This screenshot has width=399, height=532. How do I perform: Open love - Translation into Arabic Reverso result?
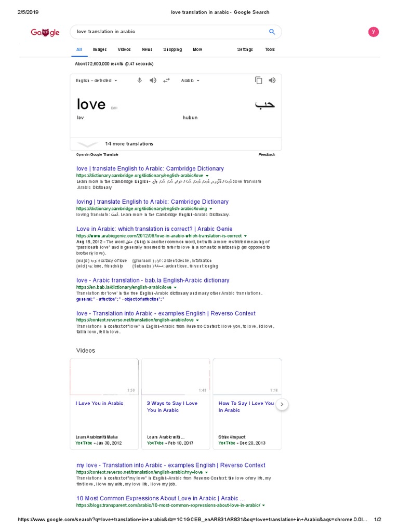pyautogui.click(x=166, y=313)
